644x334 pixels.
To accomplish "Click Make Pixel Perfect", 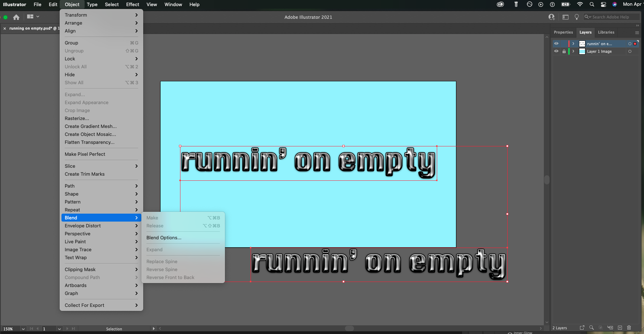I will [85, 154].
